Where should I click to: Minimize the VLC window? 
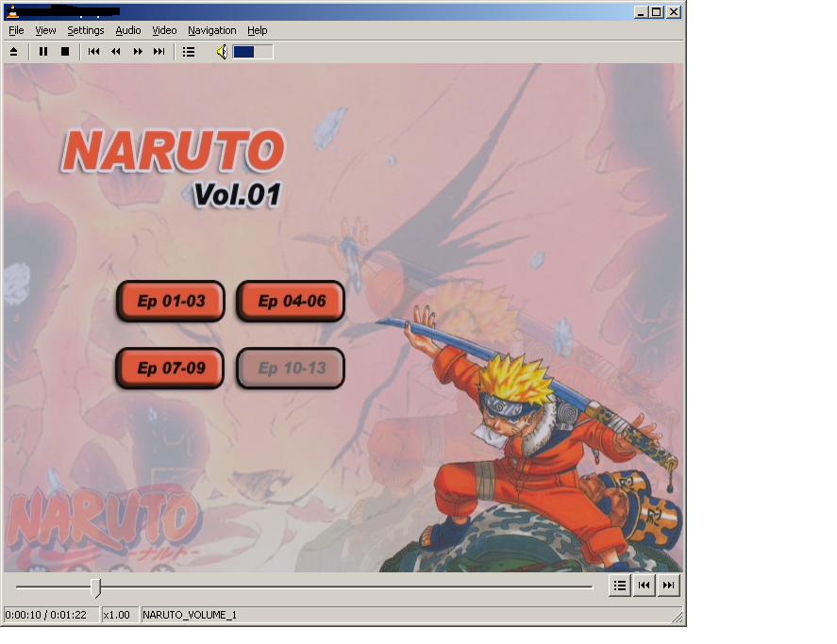[641, 11]
